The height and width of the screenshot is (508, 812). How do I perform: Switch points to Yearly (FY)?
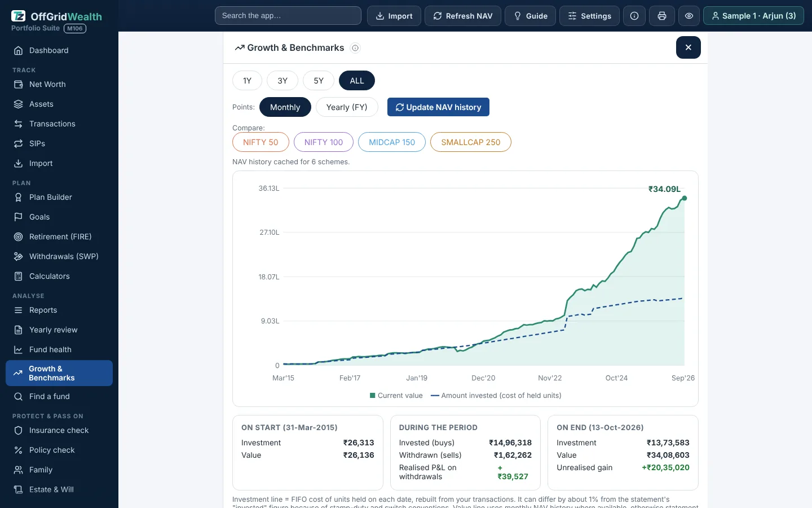(x=347, y=107)
